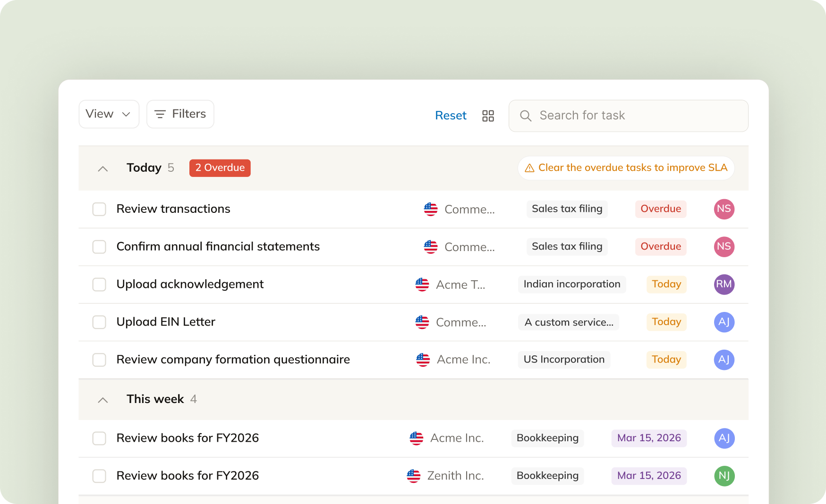826x504 pixels.
Task: Click AJ avatar on Upload EIN Letter row
Action: click(724, 322)
